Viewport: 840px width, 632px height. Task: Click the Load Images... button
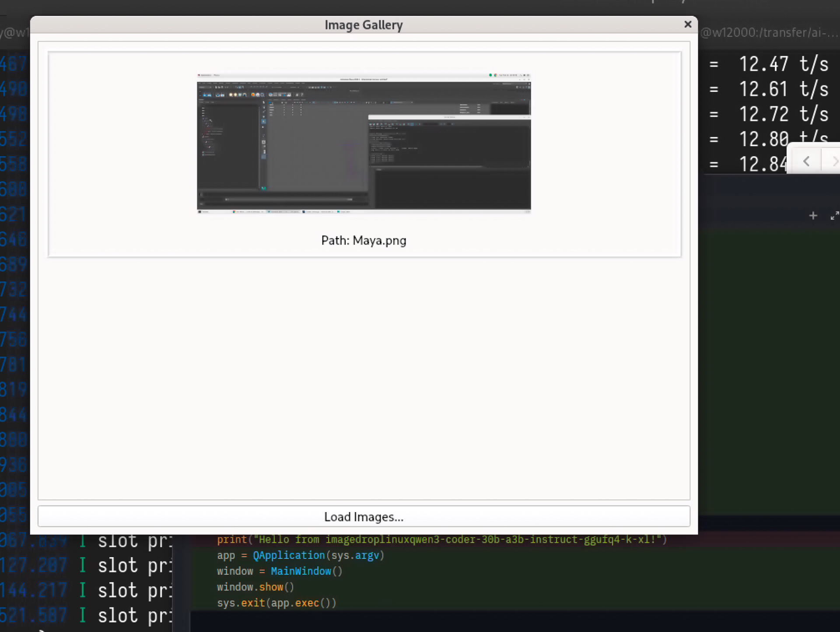364,516
